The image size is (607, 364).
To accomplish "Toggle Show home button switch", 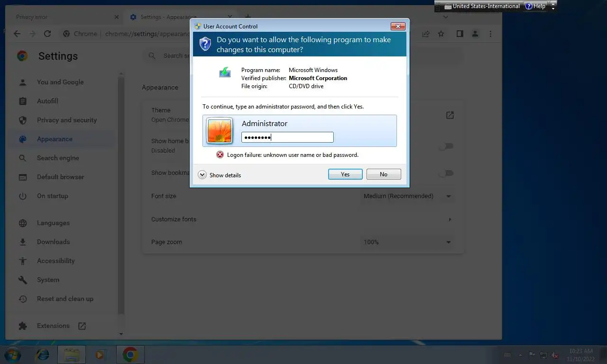I will tap(446, 146).
